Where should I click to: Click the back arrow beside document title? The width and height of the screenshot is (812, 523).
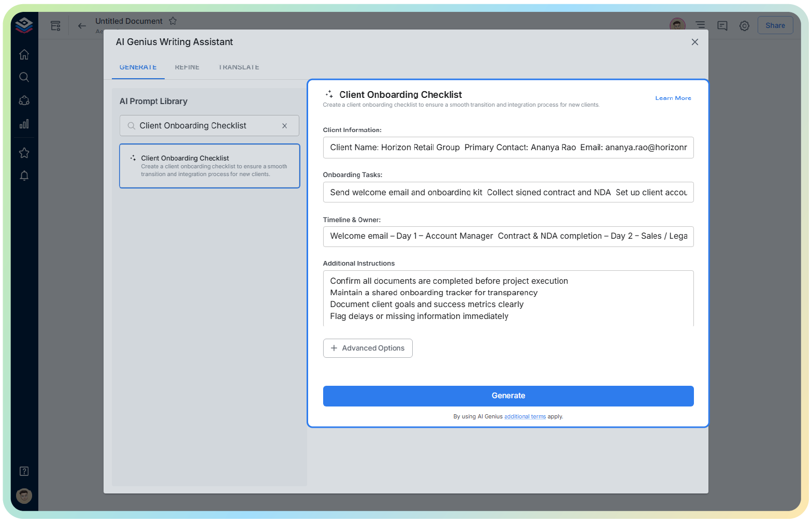coord(82,25)
